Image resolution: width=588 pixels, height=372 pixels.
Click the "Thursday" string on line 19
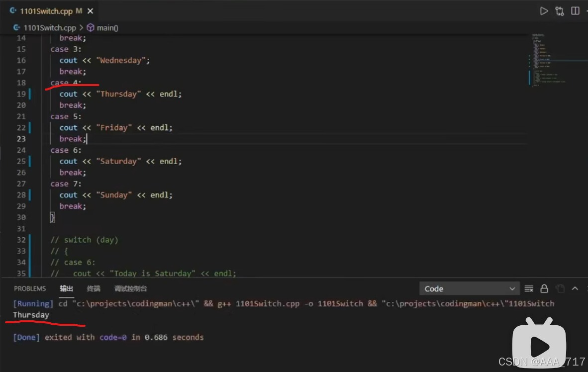[x=118, y=94]
